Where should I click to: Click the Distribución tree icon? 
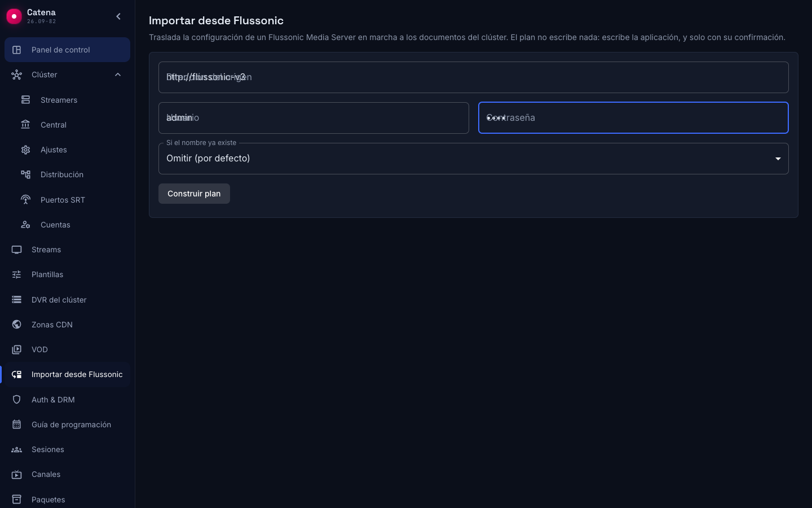(26, 174)
